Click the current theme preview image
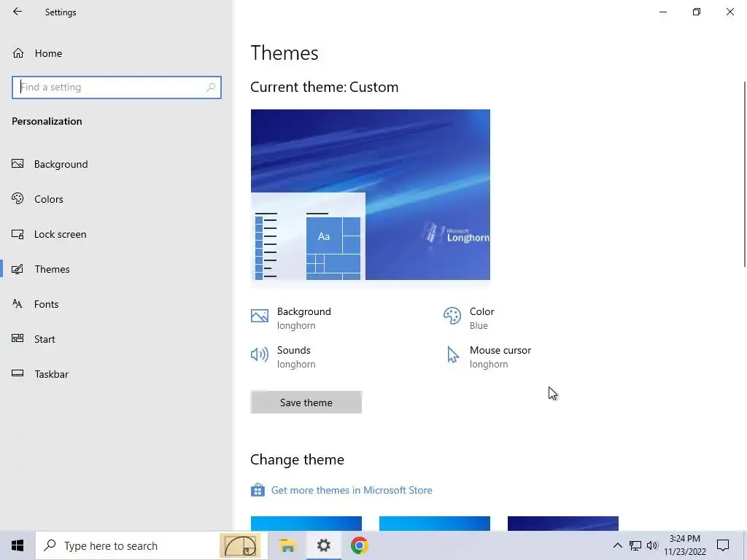The image size is (747, 560). coord(370,195)
